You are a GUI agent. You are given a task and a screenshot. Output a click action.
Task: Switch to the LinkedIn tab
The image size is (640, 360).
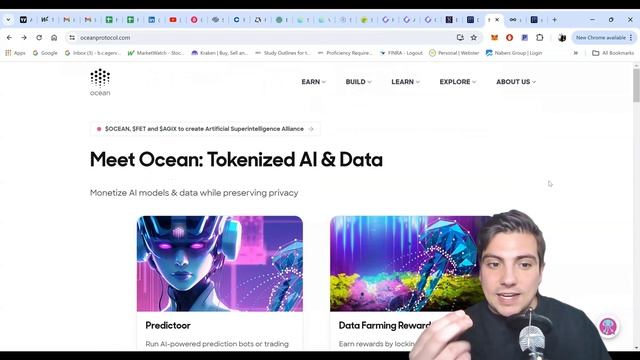click(151, 20)
